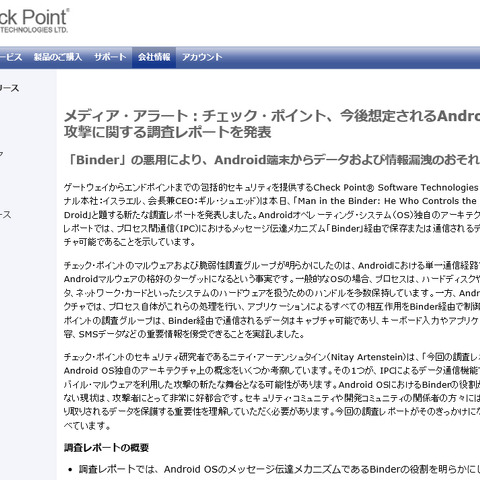
Task: Click the line starting Androidマルウェアの格好のターゲット
Action: coord(272,279)
